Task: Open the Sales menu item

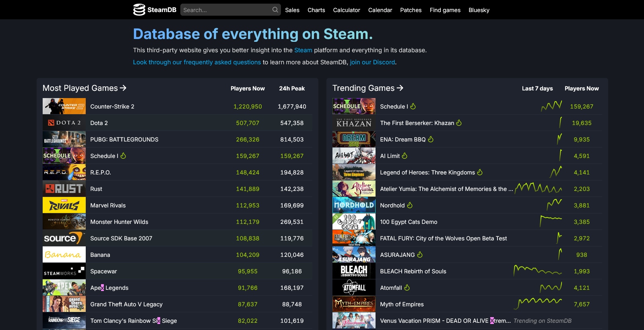Action: 292,10
